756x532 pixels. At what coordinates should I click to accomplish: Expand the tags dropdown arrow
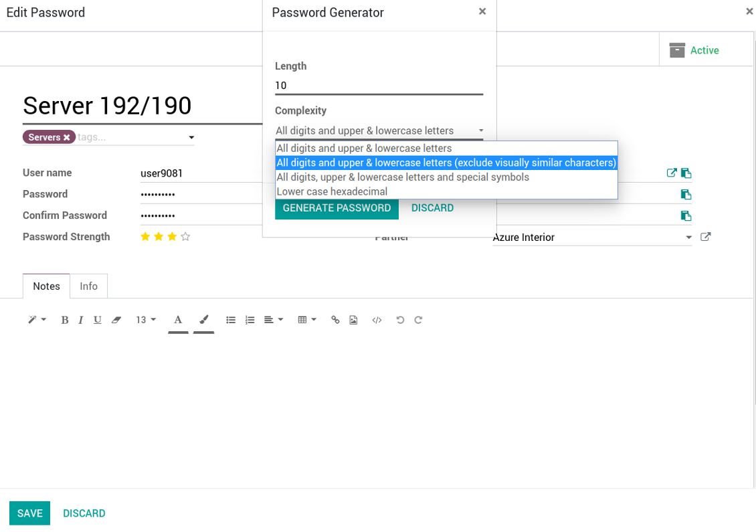pos(191,137)
